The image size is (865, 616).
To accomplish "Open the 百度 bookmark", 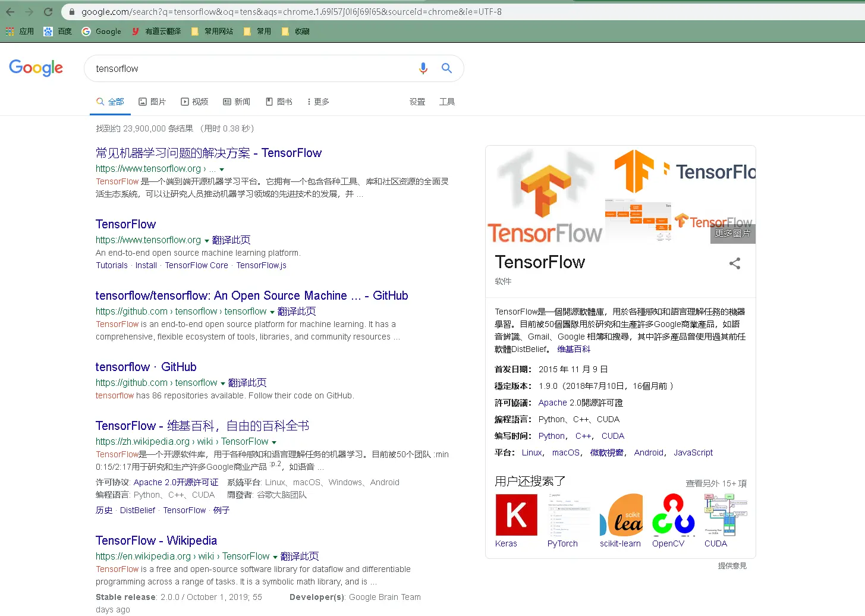I will (58, 32).
